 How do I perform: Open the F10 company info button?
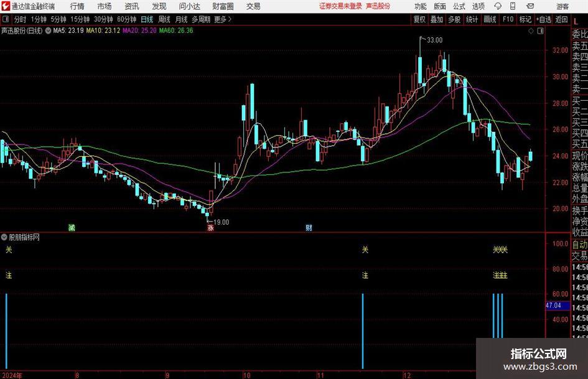[508, 19]
